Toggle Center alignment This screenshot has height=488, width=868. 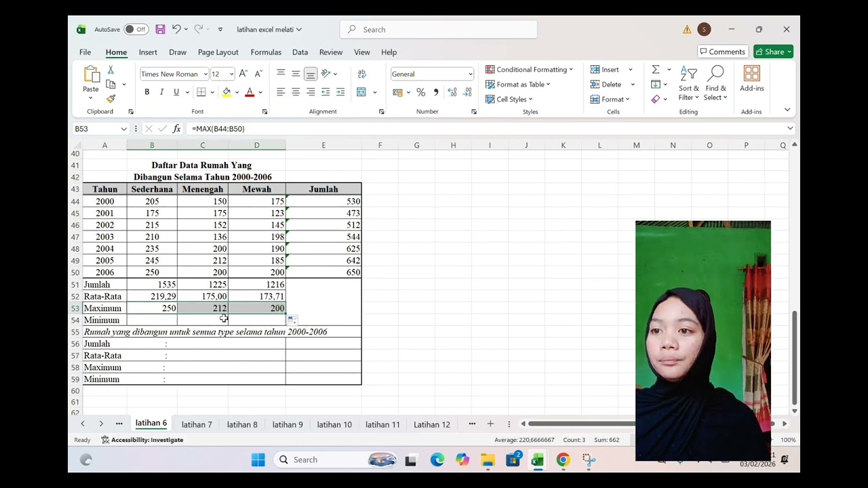[296, 92]
